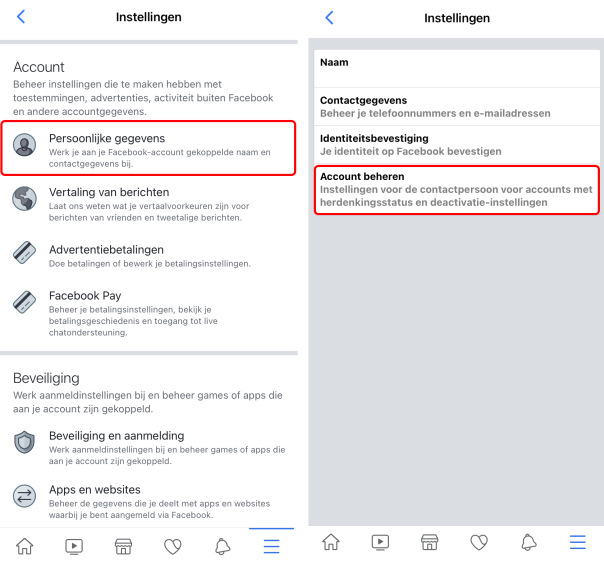Open the Dating heart icon in left bar
Image resolution: width=604 pixels, height=566 pixels.
pyautogui.click(x=173, y=546)
